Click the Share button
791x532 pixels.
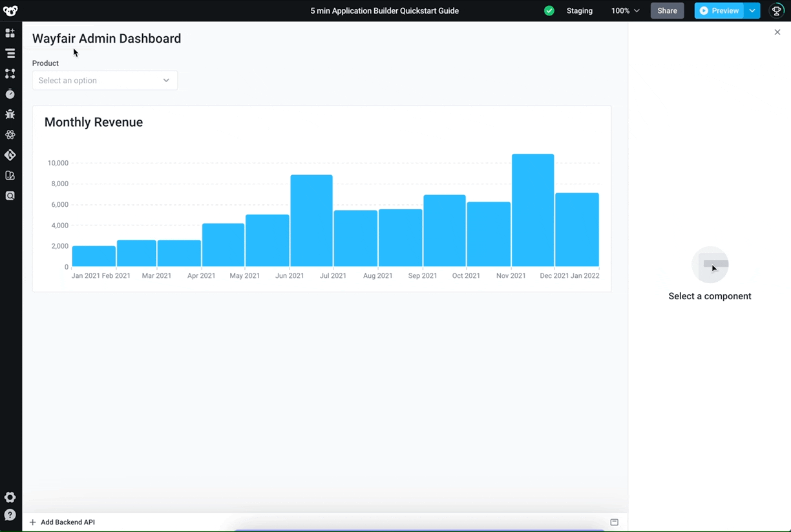pyautogui.click(x=667, y=11)
